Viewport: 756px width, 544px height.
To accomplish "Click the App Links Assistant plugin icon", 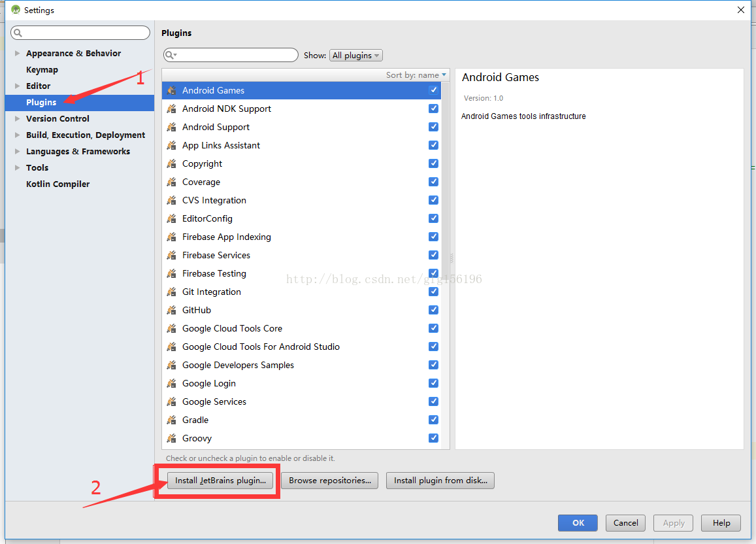I will 171,145.
